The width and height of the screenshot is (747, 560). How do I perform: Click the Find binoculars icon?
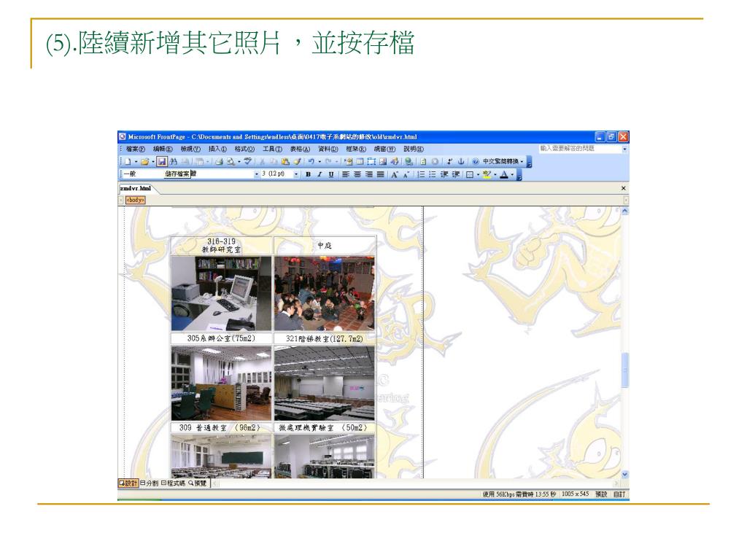coord(174,161)
